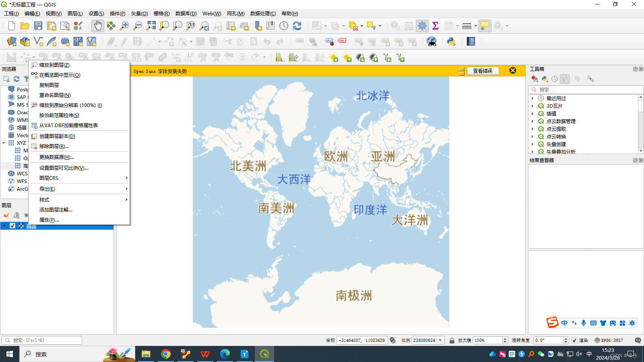Viewport: 644px width, 362px height.
Task: Refresh the map canvas
Action: pos(297,26)
